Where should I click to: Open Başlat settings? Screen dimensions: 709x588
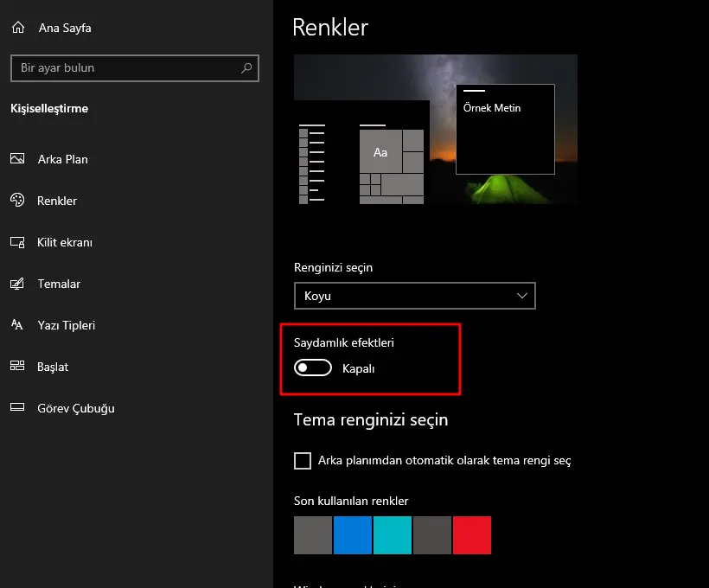pos(53,367)
